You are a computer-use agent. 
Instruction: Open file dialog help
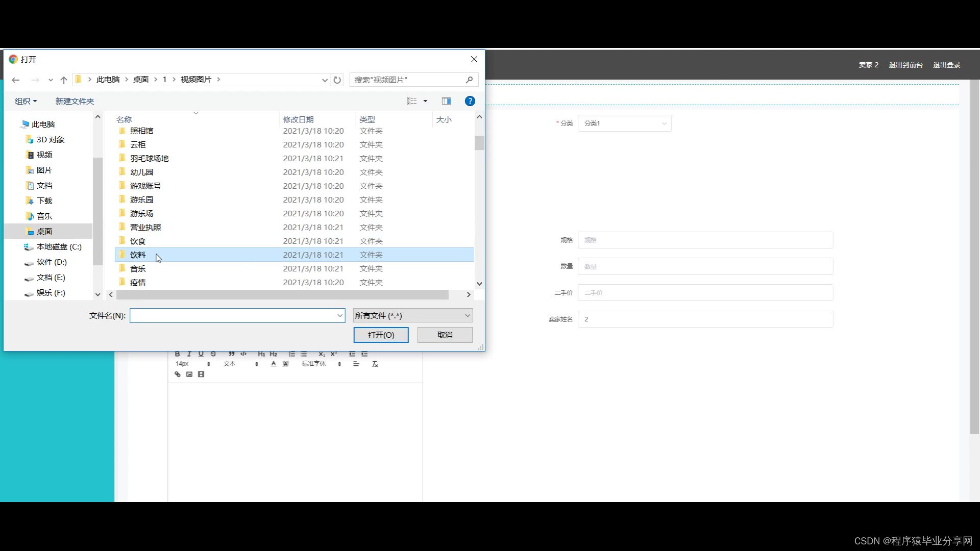(470, 101)
